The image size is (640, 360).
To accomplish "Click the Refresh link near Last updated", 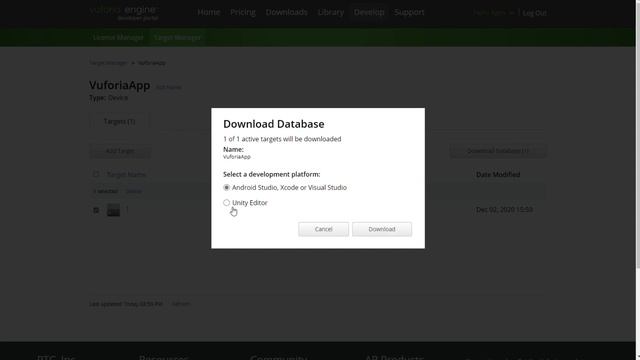I will pyautogui.click(x=180, y=304).
